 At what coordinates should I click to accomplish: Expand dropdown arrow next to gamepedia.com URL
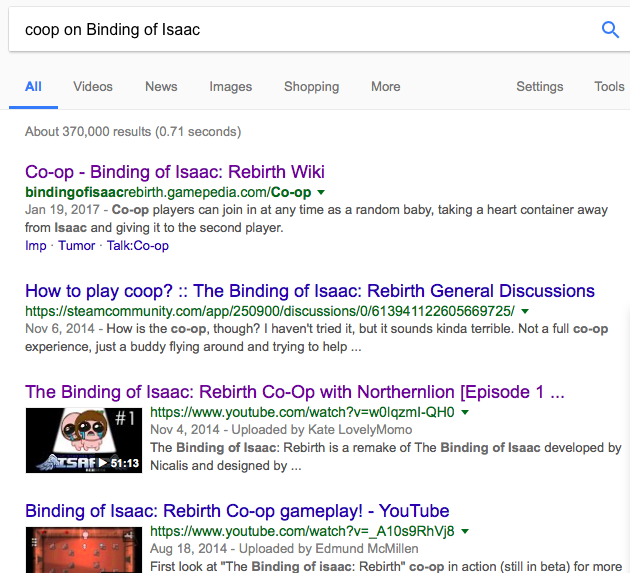tap(321, 192)
